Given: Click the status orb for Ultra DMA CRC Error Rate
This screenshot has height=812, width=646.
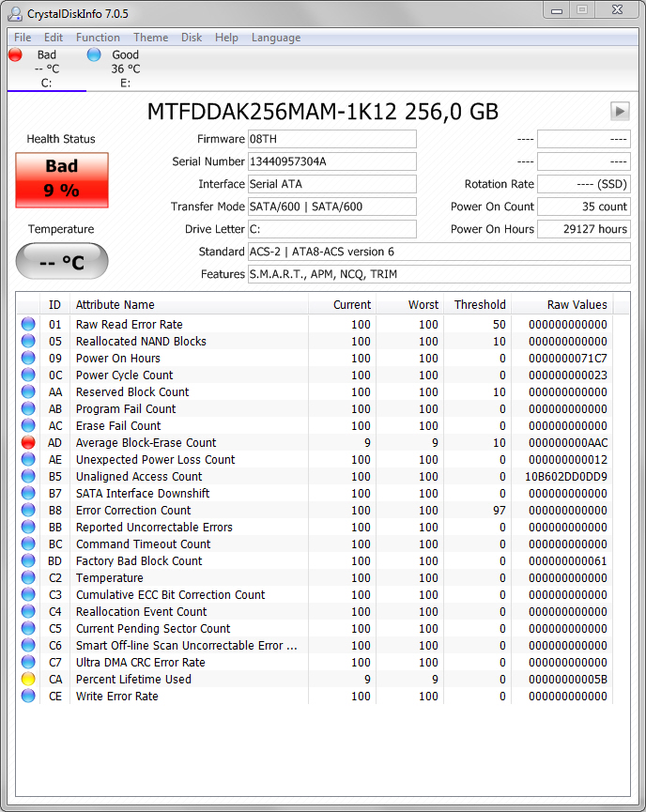Looking at the screenshot, I should (28, 663).
